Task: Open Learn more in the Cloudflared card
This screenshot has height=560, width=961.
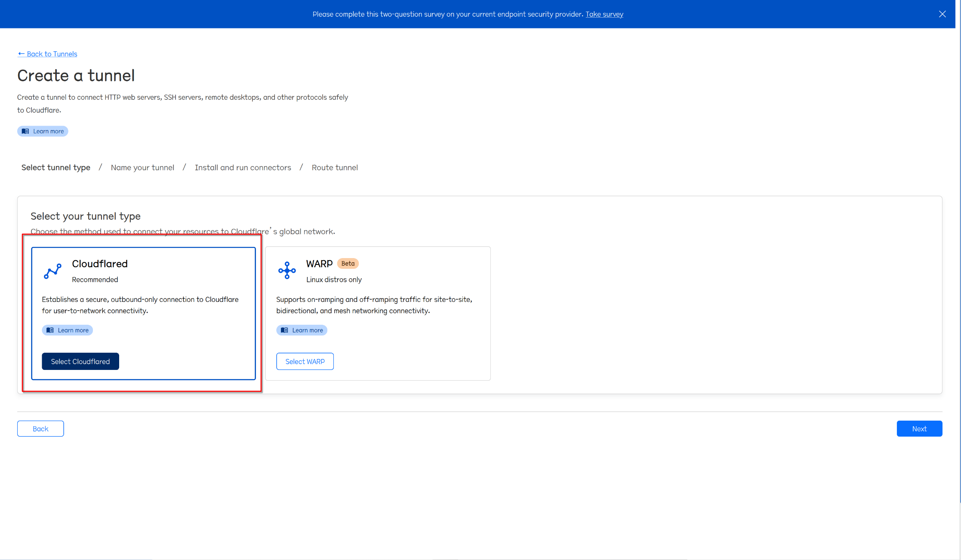Action: (68, 330)
